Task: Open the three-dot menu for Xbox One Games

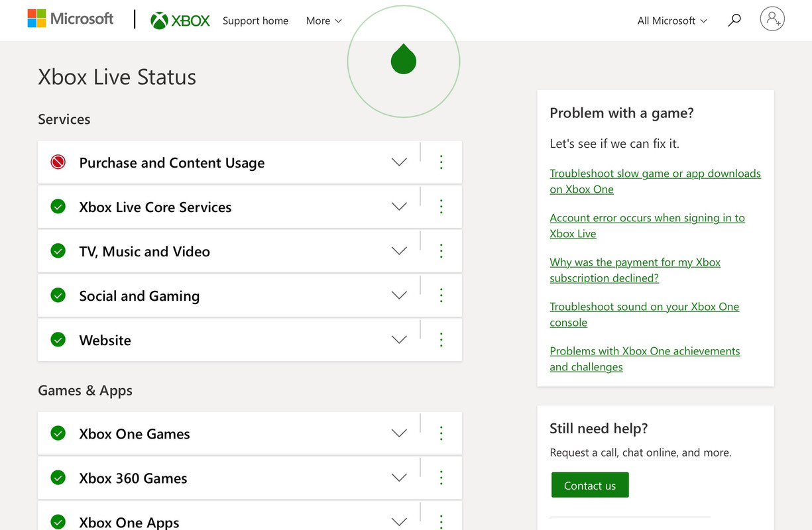Action: (x=441, y=433)
